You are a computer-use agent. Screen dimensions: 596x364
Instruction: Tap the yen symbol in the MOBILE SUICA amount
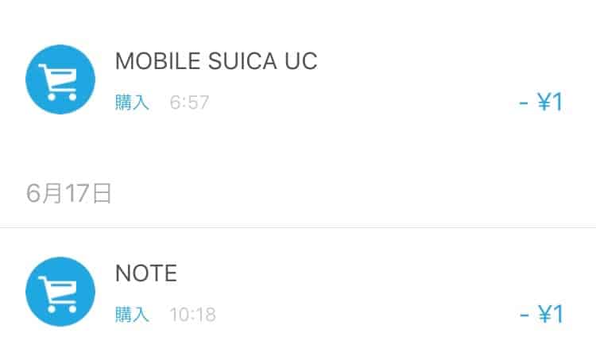click(544, 102)
